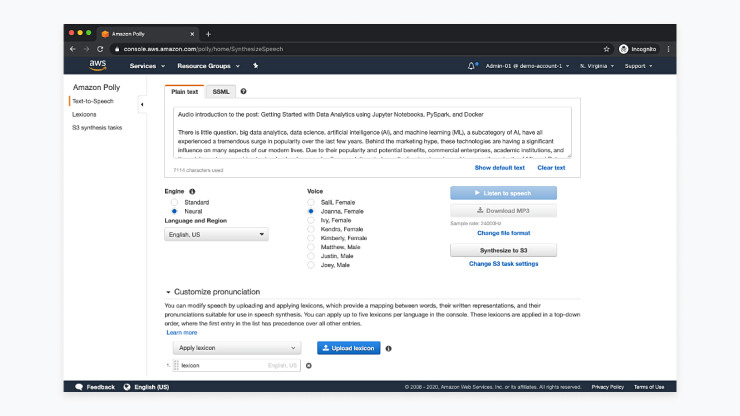Collapse the Customize pronunciation section

pos(168,292)
